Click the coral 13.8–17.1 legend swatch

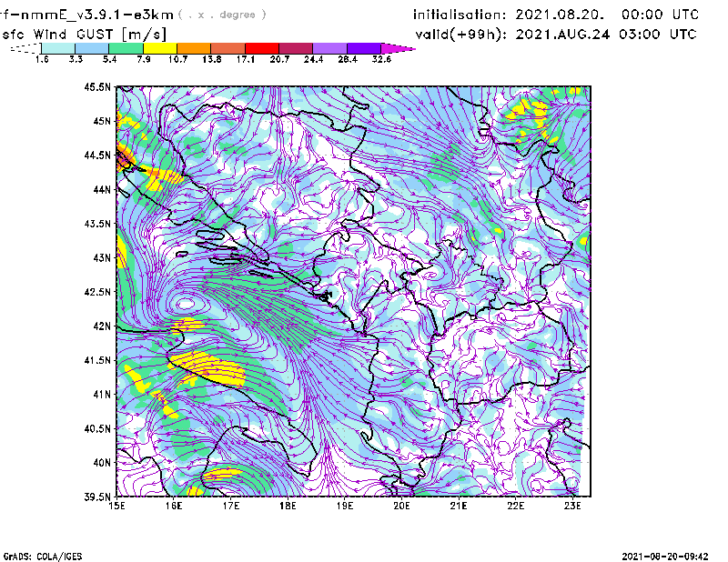pyautogui.click(x=228, y=48)
